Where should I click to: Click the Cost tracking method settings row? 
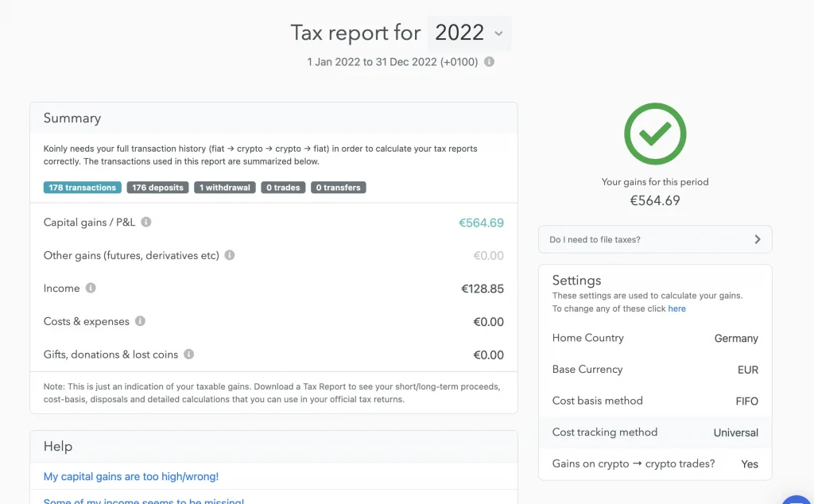point(655,432)
